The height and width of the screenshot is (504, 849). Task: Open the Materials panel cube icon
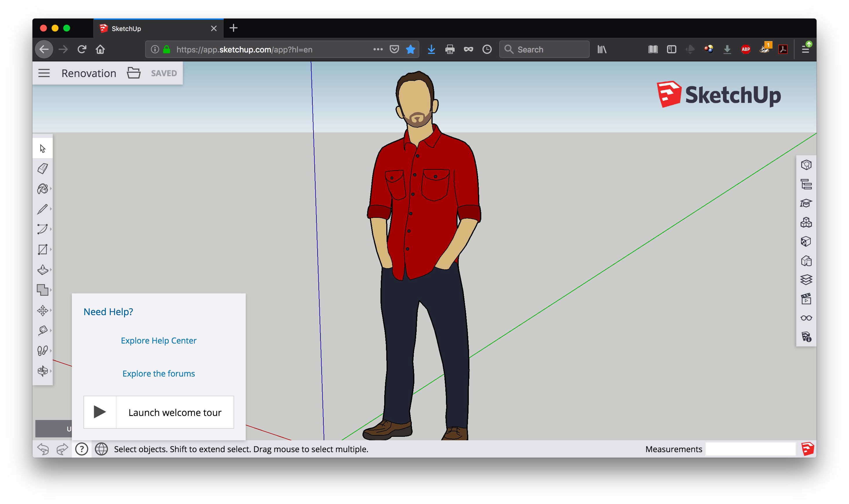click(x=806, y=242)
